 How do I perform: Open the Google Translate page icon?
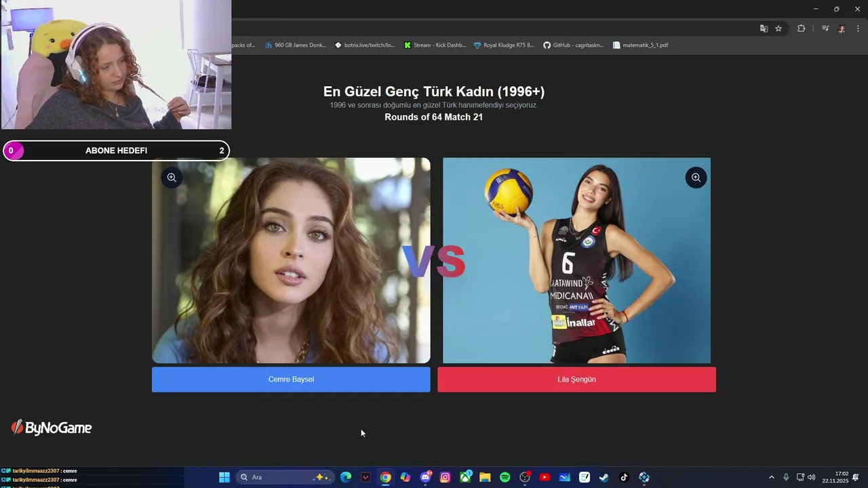pos(764,28)
